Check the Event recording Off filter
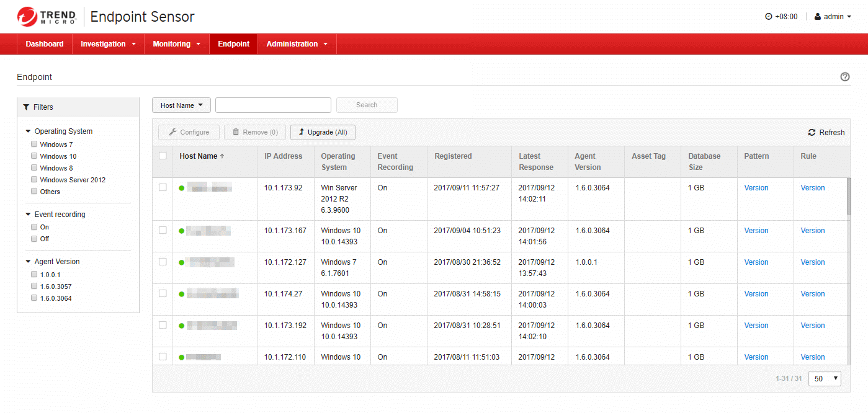The height and width of the screenshot is (413, 868). [x=34, y=239]
